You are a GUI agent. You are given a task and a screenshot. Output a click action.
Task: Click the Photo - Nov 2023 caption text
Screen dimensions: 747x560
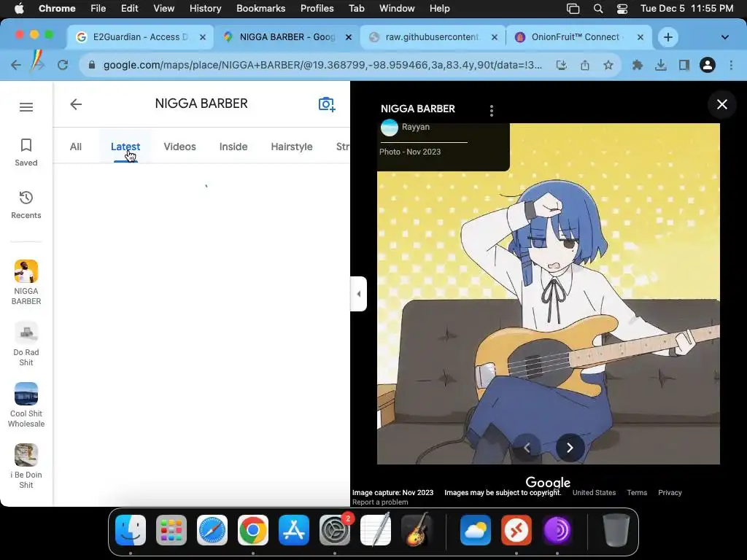pos(410,152)
